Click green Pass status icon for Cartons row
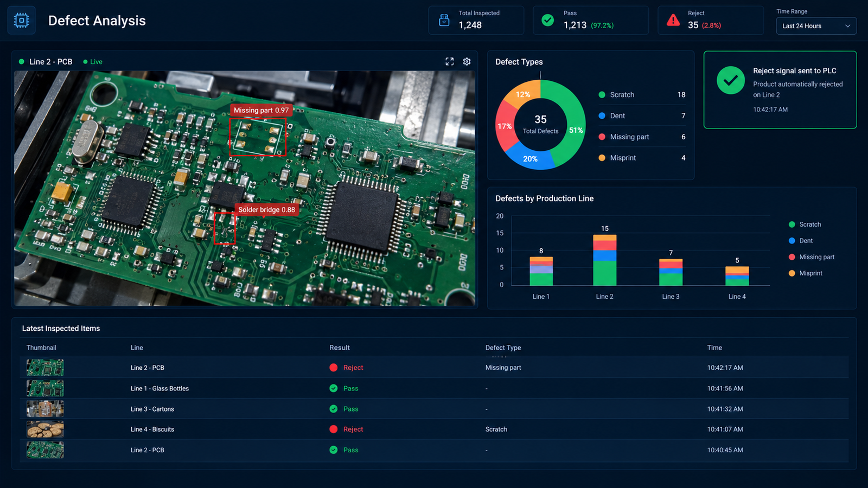This screenshot has height=488, width=868. coord(334,409)
